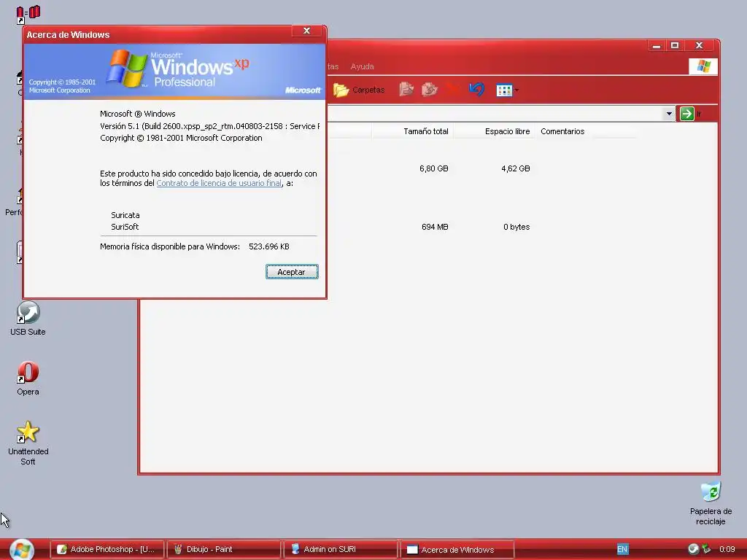
Task: Click the Move To folder icon in Explorer toolbar
Action: pyautogui.click(x=406, y=89)
